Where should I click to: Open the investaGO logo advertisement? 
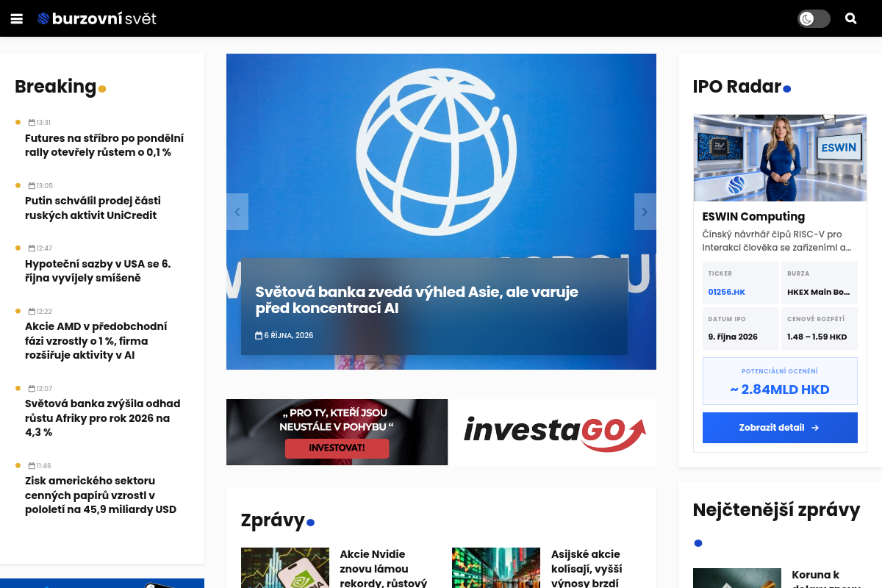click(x=553, y=432)
